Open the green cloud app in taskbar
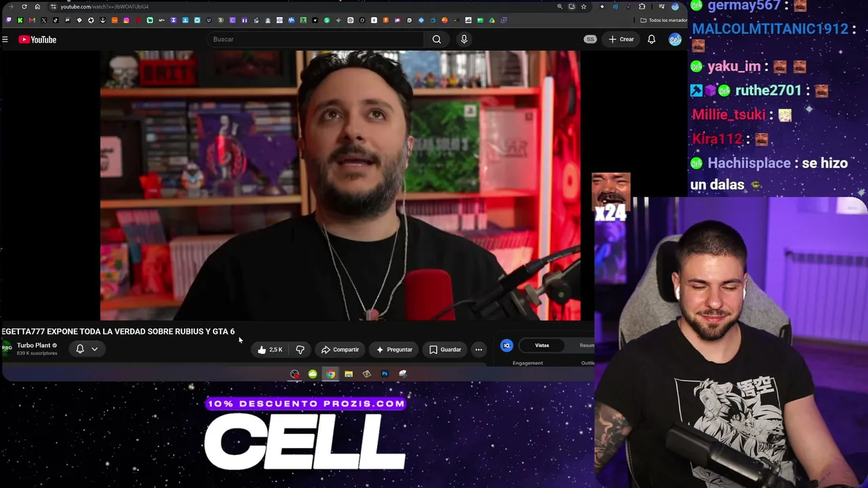The height and width of the screenshot is (488, 868). pos(313,374)
